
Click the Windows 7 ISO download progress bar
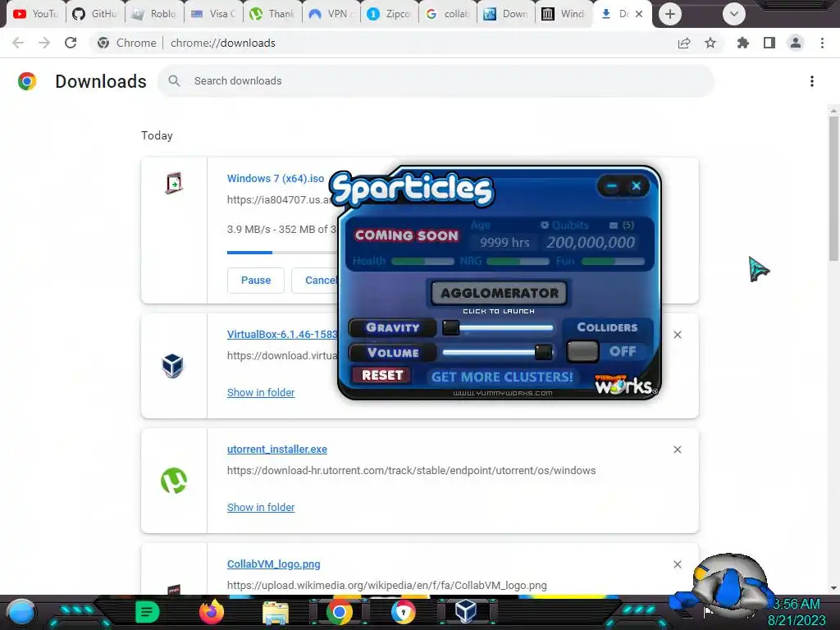tap(282, 253)
